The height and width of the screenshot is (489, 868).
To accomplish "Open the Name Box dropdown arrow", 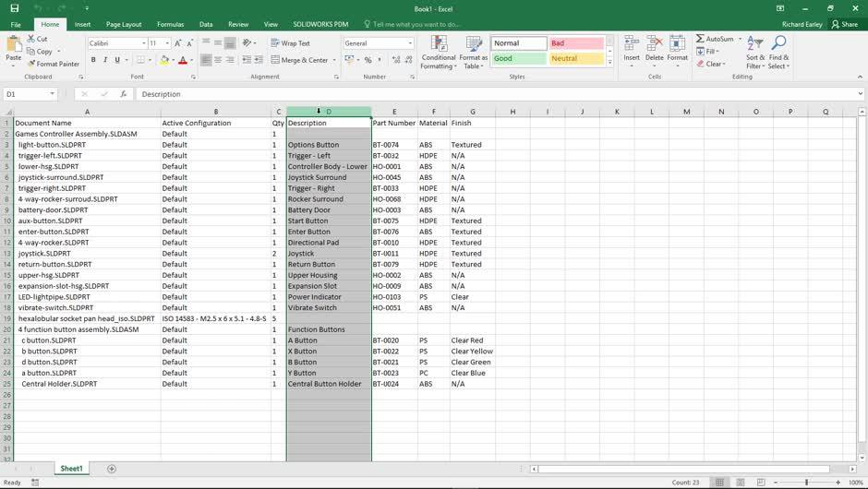I will 53,94.
